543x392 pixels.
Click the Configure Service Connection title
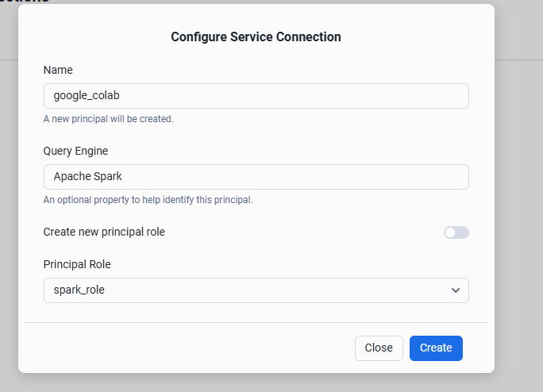tap(256, 37)
